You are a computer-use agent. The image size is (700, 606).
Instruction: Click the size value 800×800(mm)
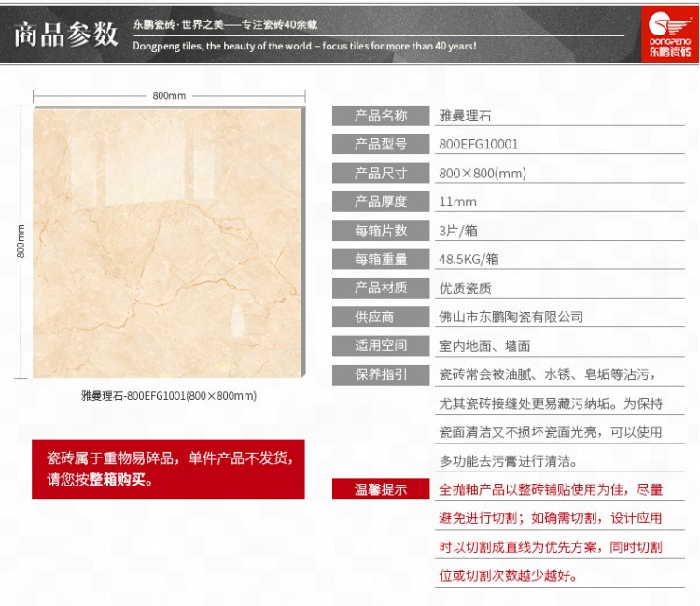point(483,174)
